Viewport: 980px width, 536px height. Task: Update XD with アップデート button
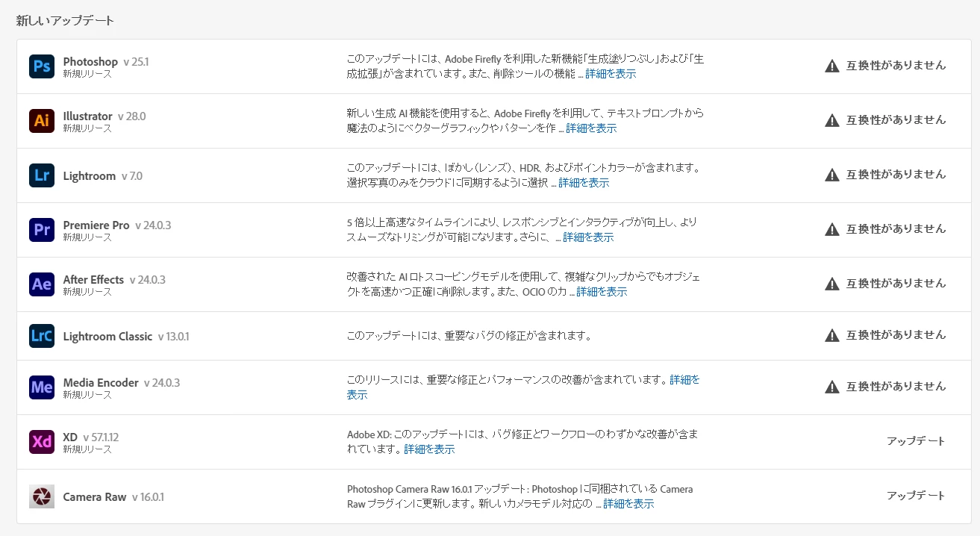pos(916,441)
